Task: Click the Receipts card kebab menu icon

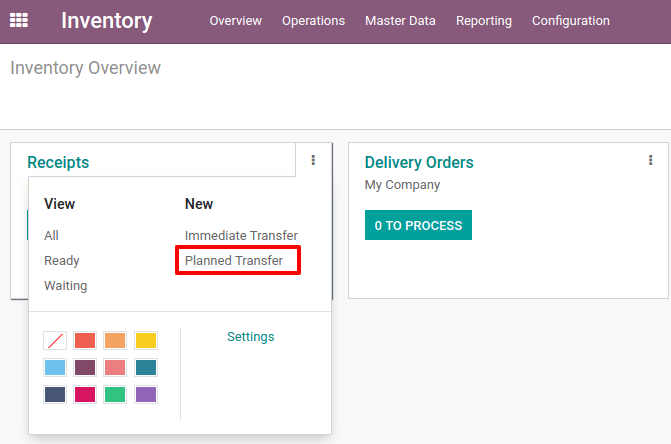Action: point(313,160)
